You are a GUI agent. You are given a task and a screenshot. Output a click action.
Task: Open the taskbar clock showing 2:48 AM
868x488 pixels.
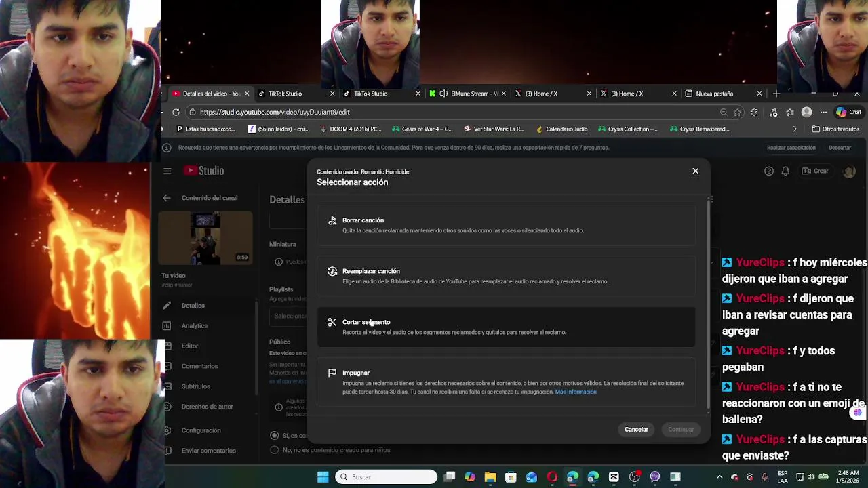point(848,477)
